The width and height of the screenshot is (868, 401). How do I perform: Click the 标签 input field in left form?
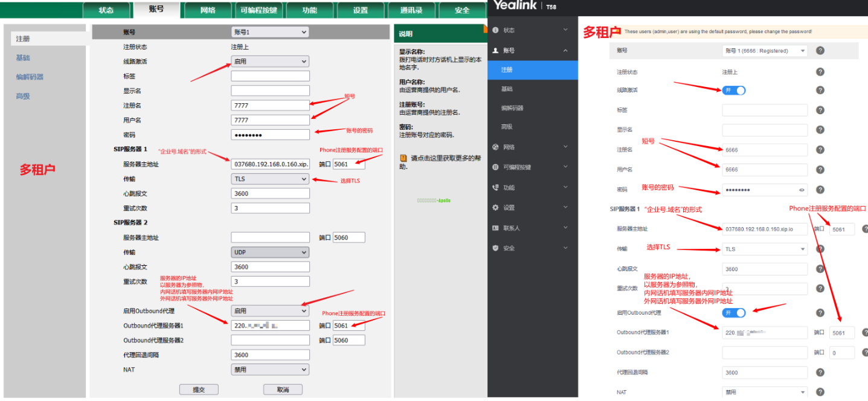click(269, 76)
